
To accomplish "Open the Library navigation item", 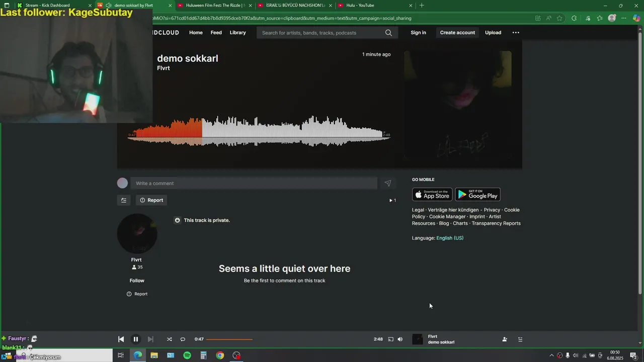I will [x=237, y=33].
